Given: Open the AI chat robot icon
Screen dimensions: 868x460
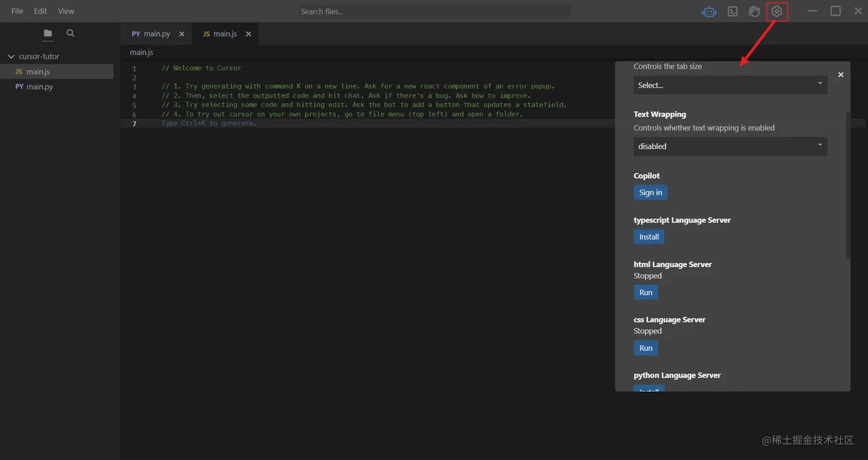Looking at the screenshot, I should pos(709,11).
